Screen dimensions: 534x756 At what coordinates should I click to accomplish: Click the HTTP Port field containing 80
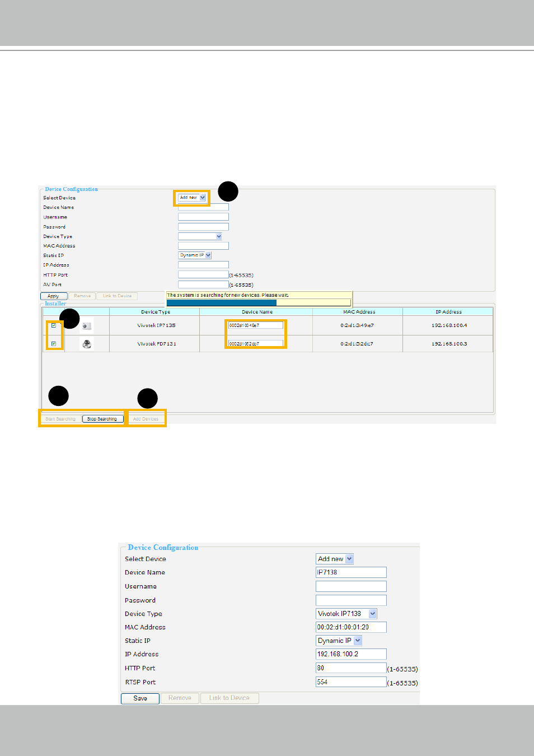(351, 668)
